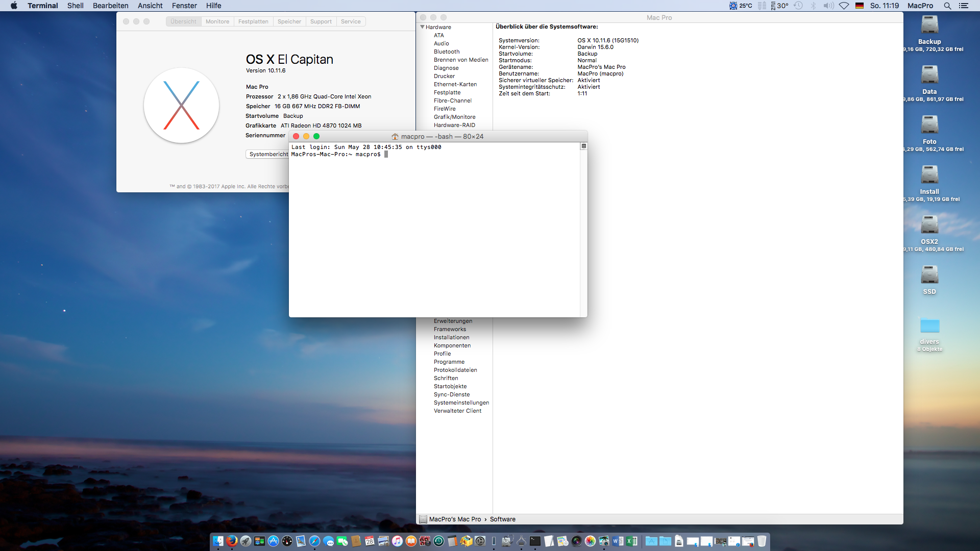The width and height of the screenshot is (980, 551).
Task: Open Photo Booth in the Dock
Action: click(x=425, y=541)
